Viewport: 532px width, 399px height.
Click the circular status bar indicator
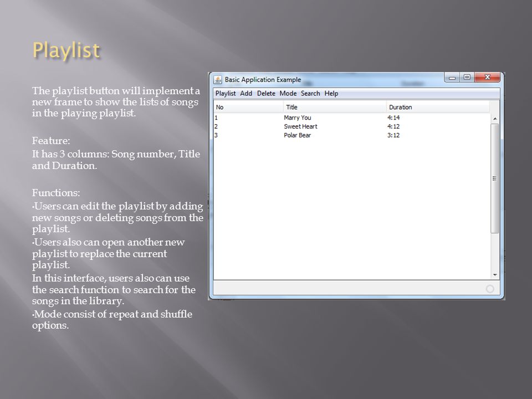tap(489, 289)
